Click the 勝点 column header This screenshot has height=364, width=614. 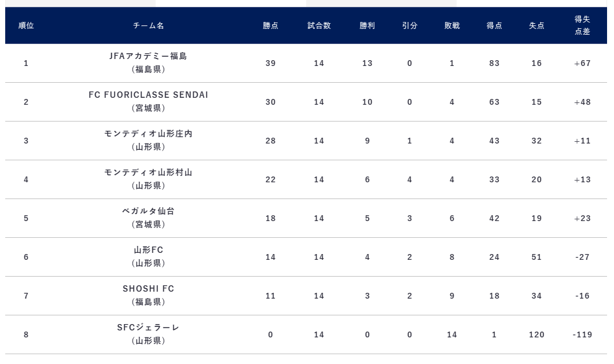(270, 25)
